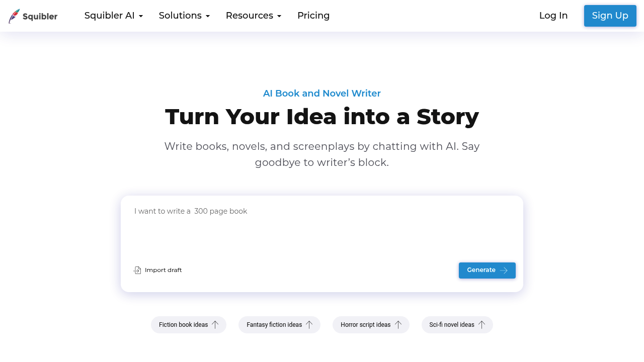Click the Import draft document icon
The width and height of the screenshot is (644, 362).
pos(137,270)
